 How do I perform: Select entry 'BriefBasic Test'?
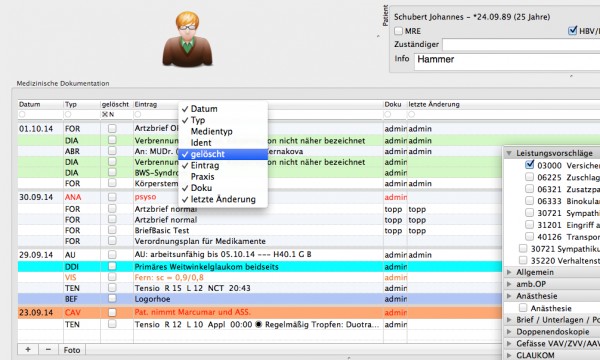[x=162, y=230]
